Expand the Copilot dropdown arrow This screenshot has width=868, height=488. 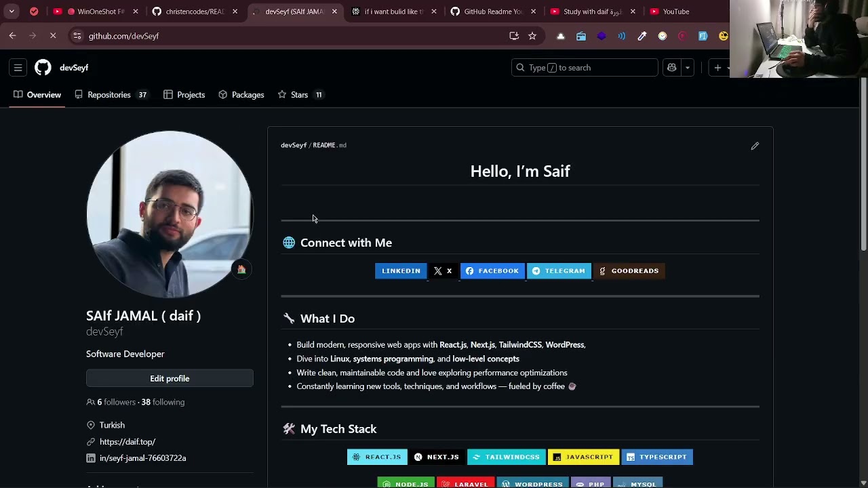pos(687,68)
